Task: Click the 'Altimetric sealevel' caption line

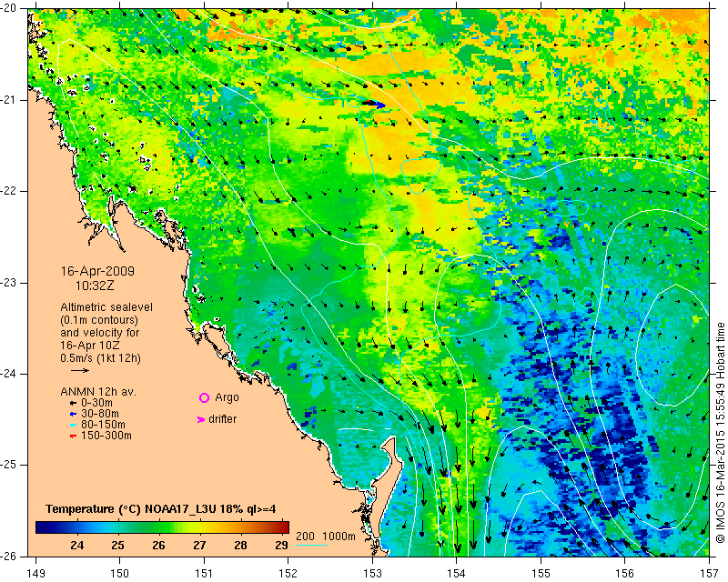Action: click(106, 307)
